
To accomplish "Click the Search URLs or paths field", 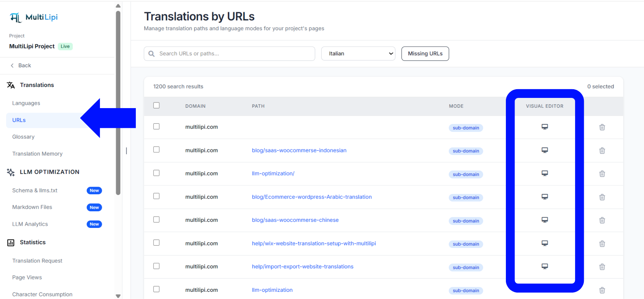I will pos(229,54).
